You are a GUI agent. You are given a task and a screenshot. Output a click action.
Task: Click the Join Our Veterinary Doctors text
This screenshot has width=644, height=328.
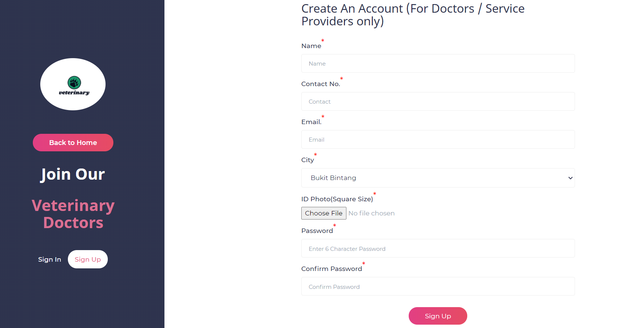click(73, 198)
